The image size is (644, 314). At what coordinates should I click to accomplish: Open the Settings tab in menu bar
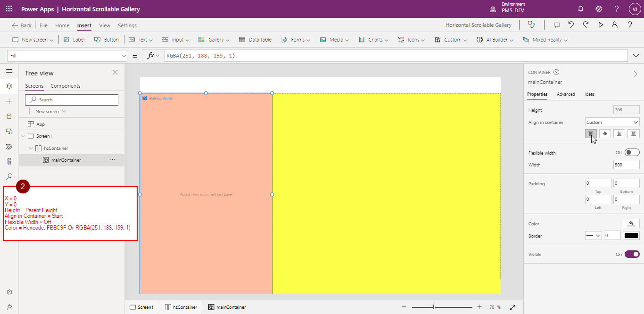[127, 25]
